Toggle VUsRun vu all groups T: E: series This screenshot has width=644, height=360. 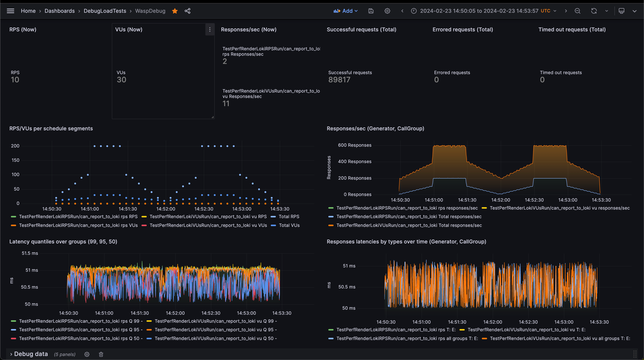[x=560, y=338]
